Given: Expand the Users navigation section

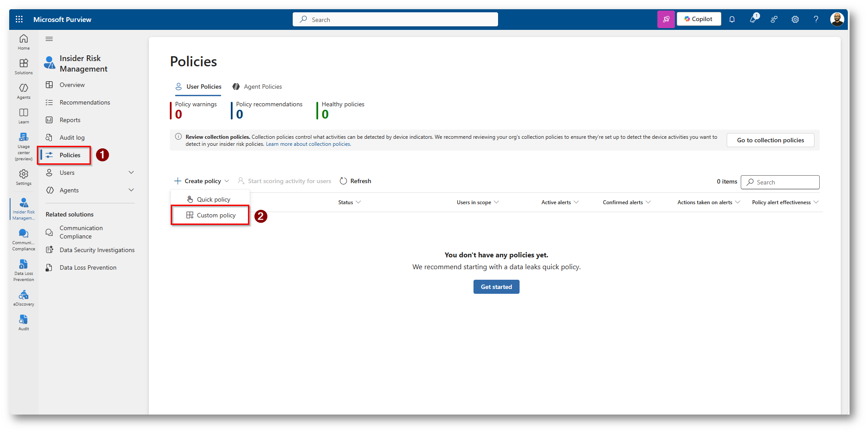Looking at the screenshot, I should [131, 173].
